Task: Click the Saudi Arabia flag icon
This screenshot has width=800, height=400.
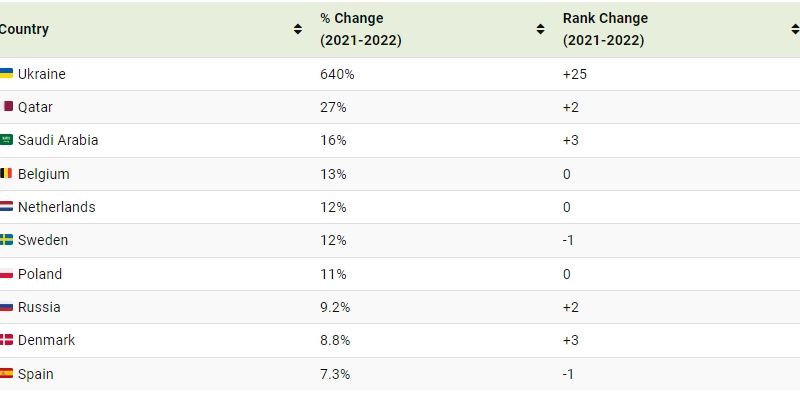Action: click(x=6, y=141)
